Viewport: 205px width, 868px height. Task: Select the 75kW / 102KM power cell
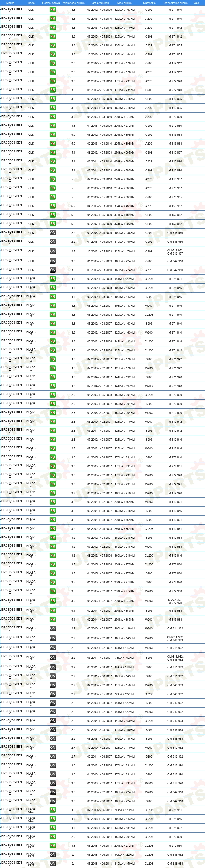pos(125,658)
